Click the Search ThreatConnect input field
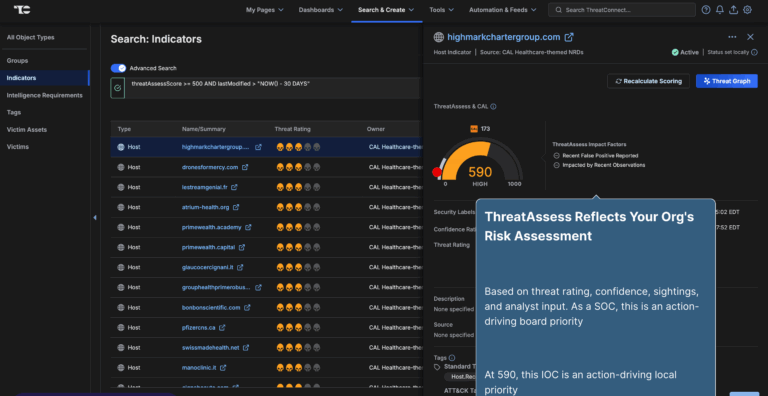Screen dimensions: 768x396 (x=622, y=10)
